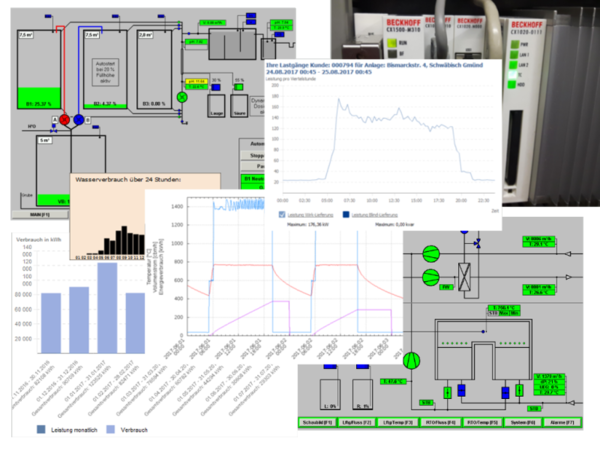Click the green pump next to the Lauge tank

click(182, 97)
